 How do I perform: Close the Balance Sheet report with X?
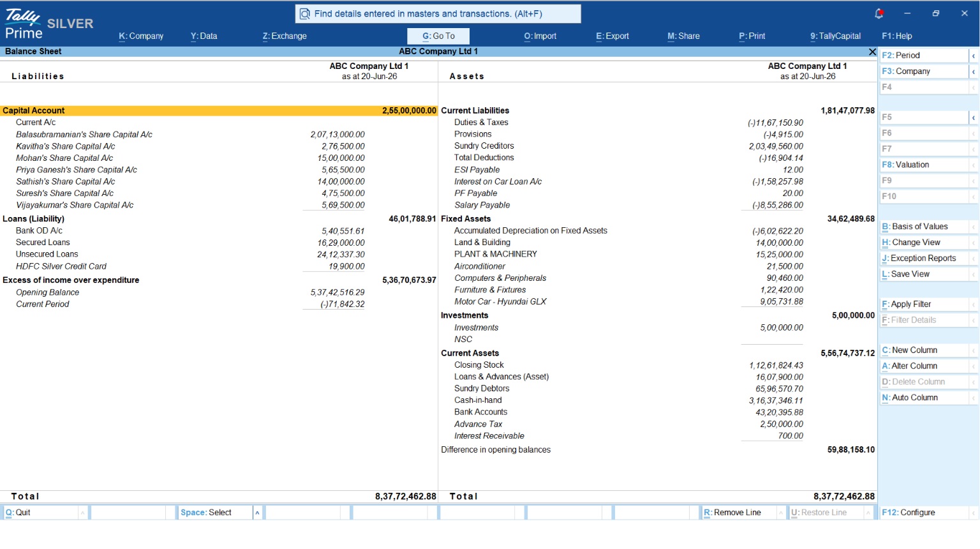click(872, 52)
